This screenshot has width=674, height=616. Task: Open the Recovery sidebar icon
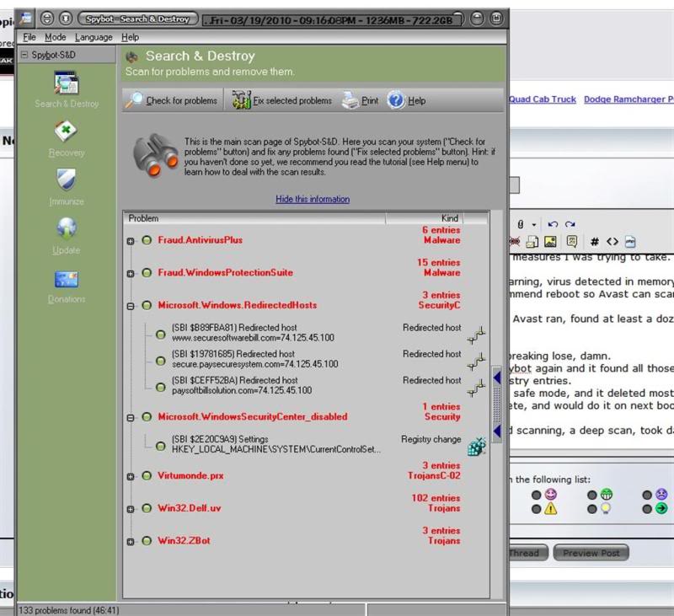66,131
